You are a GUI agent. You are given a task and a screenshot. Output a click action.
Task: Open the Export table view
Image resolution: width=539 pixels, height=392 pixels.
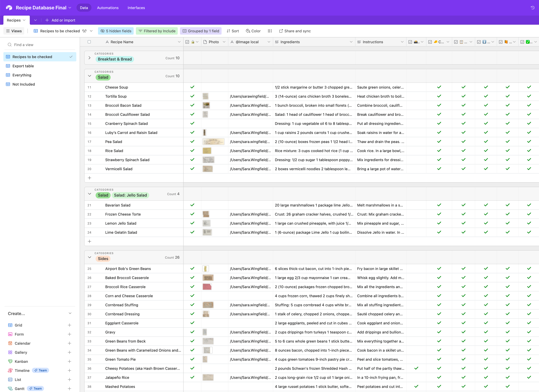pos(23,66)
